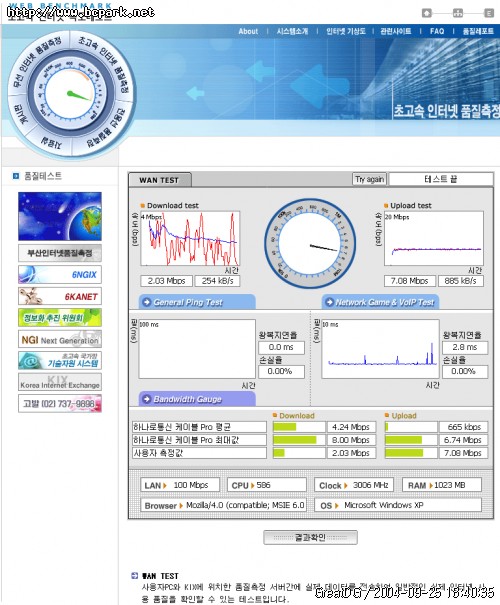Viewport: 500px width, 605px height.
Task: Click the 0.0 ms ping delay field
Action: coord(281,347)
